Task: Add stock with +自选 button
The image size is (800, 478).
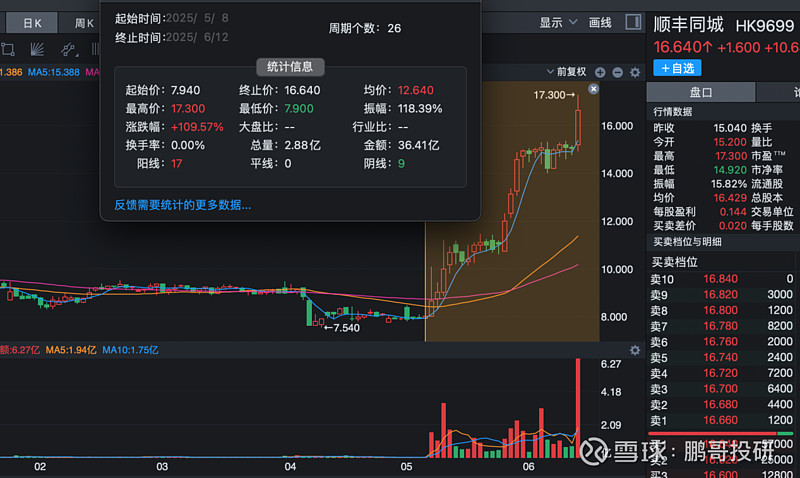Action: pyautogui.click(x=678, y=68)
